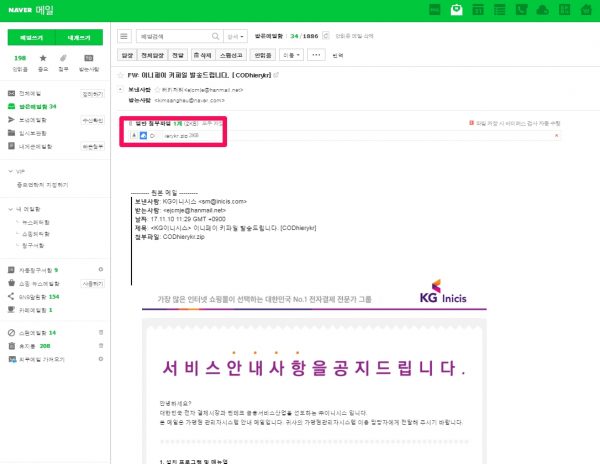Screen dimensions: 600x464
Task: Click the search magnifier icon
Action: (x=215, y=36)
